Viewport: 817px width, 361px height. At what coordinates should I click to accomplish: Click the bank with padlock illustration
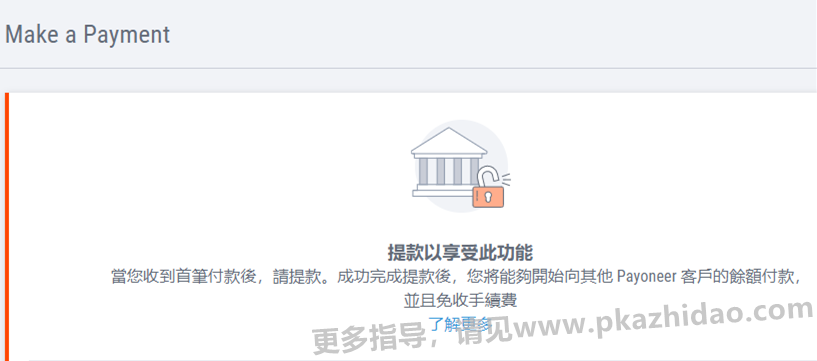(460, 167)
